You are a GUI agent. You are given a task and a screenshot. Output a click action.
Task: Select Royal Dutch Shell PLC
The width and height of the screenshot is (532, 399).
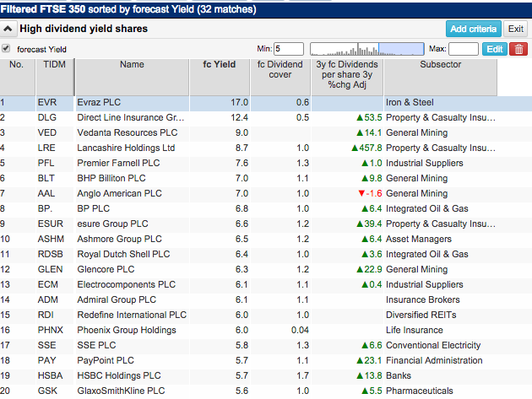click(123, 254)
